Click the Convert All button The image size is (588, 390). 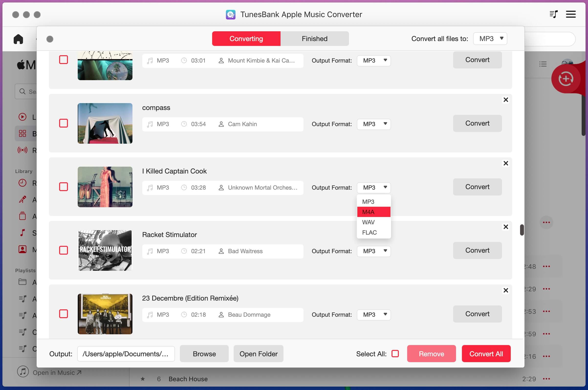point(486,354)
